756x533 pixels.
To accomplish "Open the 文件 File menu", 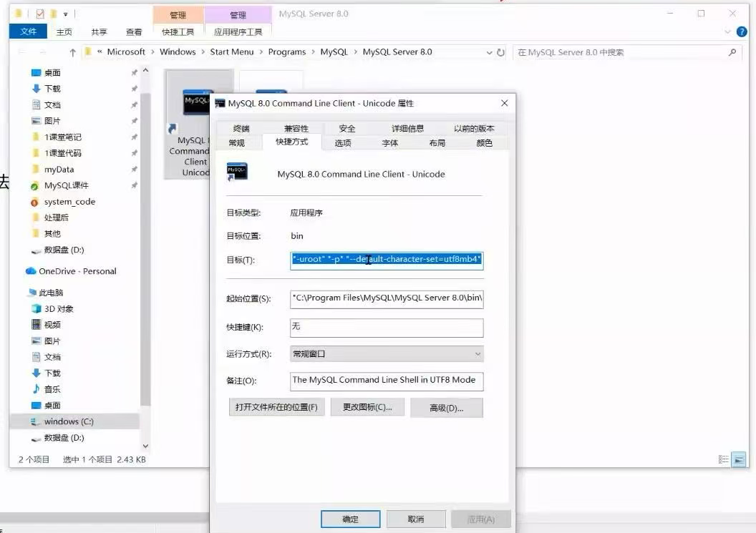I will (28, 31).
